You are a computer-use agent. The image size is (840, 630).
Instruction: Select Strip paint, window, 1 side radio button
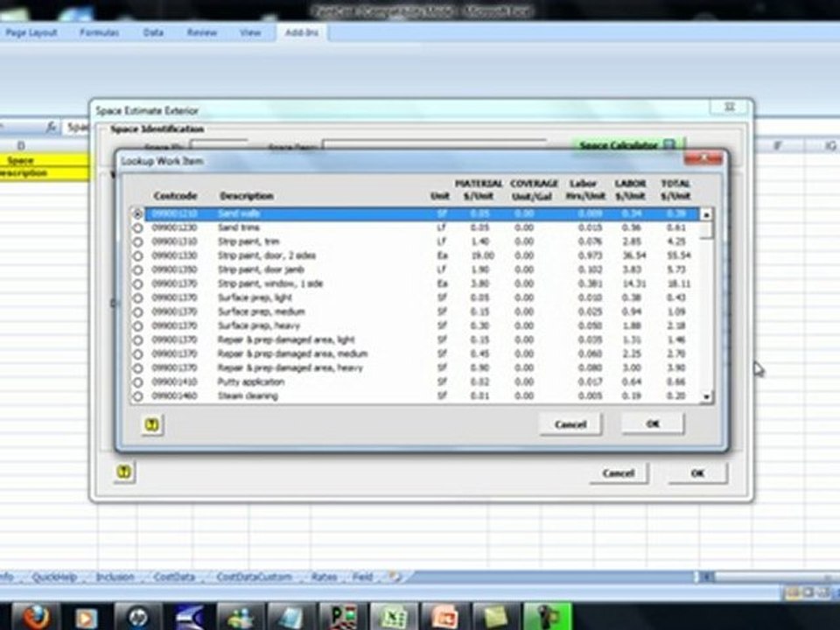(137, 283)
